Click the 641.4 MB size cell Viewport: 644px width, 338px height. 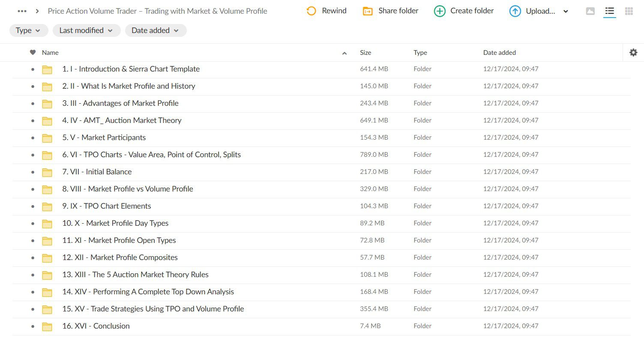point(374,69)
